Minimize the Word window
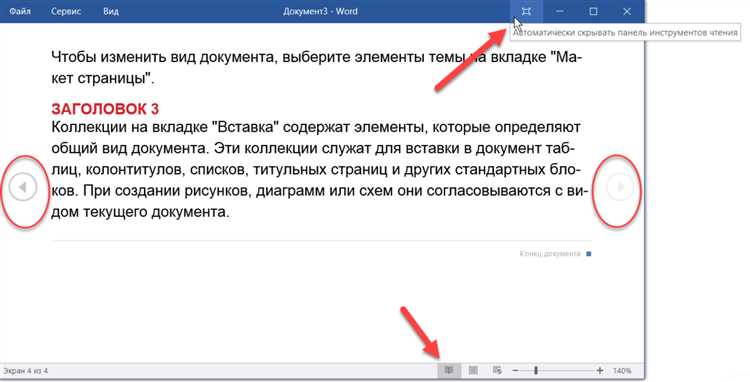Viewport: 750px width, 382px height. [560, 11]
